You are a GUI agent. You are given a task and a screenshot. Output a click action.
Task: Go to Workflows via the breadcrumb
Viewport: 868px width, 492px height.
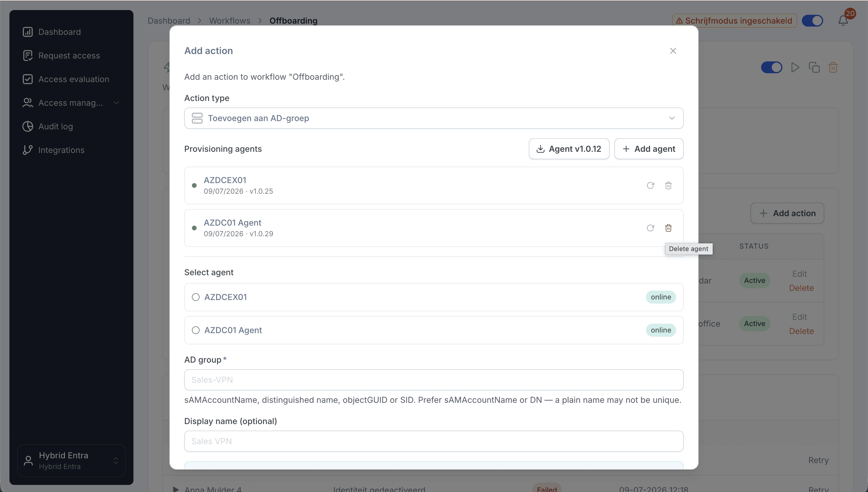(230, 21)
